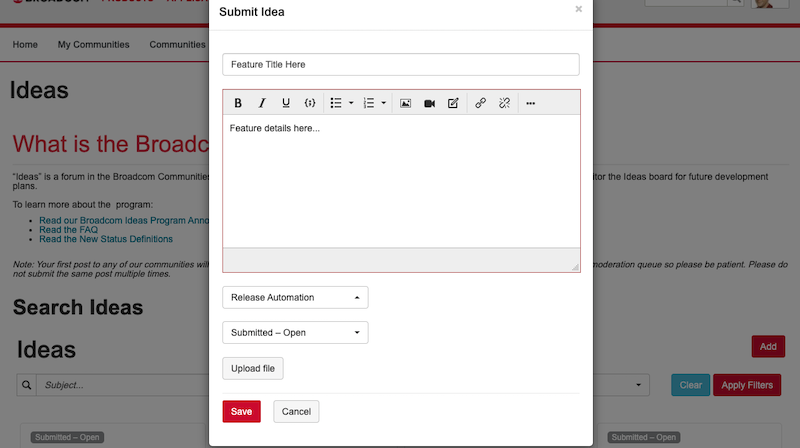The height and width of the screenshot is (448, 800).
Task: Open numbered list style dropdown arrow
Action: click(x=384, y=103)
